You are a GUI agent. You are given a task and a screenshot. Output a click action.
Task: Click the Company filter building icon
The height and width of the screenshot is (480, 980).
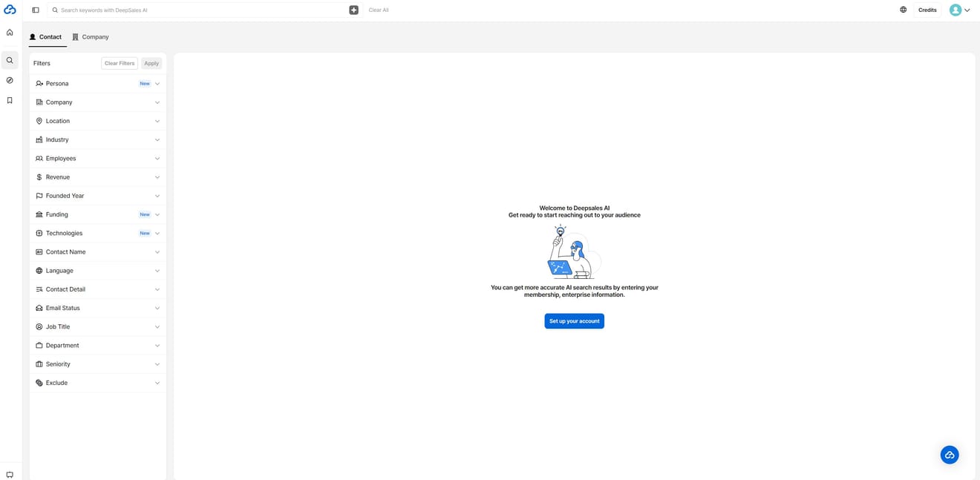[x=39, y=102]
